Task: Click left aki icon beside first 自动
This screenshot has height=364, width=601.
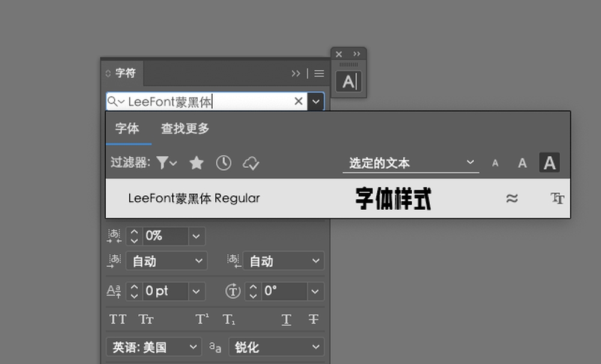Action: point(114,261)
